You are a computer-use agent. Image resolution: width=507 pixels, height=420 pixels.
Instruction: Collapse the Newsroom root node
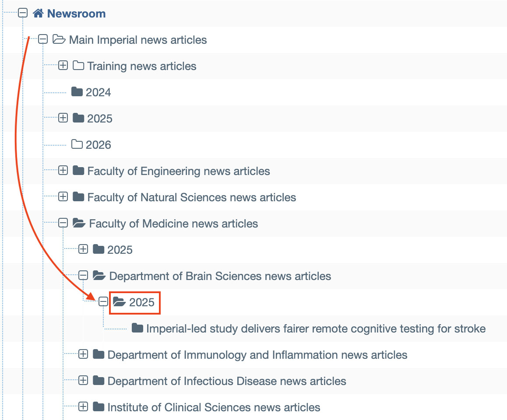[x=23, y=14]
